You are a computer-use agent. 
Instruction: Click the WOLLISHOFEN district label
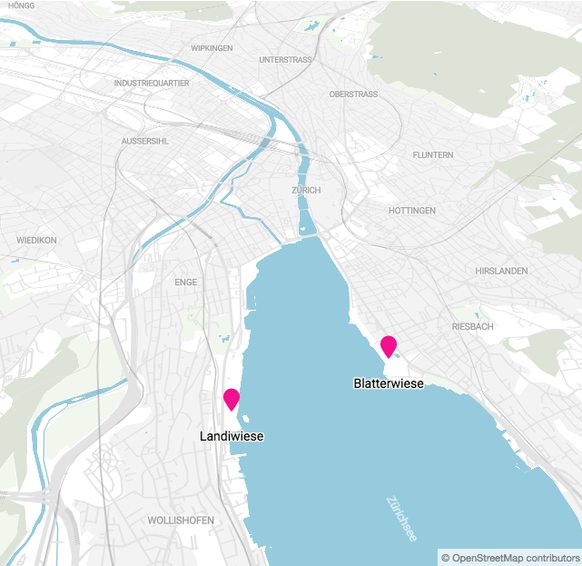[181, 520]
